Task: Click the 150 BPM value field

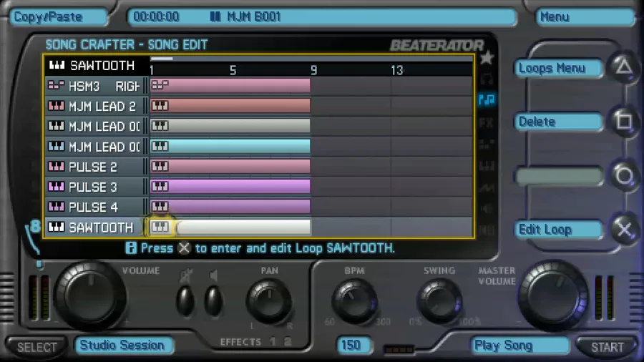Action: click(353, 345)
